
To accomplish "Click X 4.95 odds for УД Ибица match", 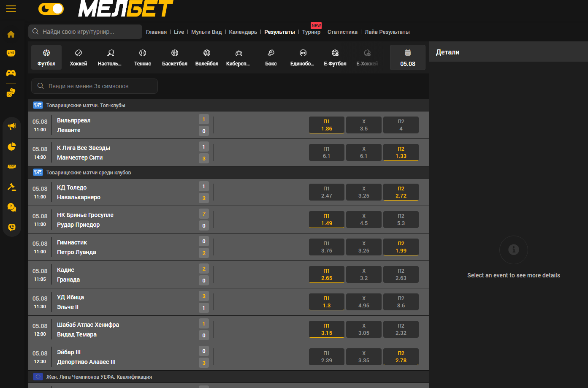I will (x=364, y=302).
